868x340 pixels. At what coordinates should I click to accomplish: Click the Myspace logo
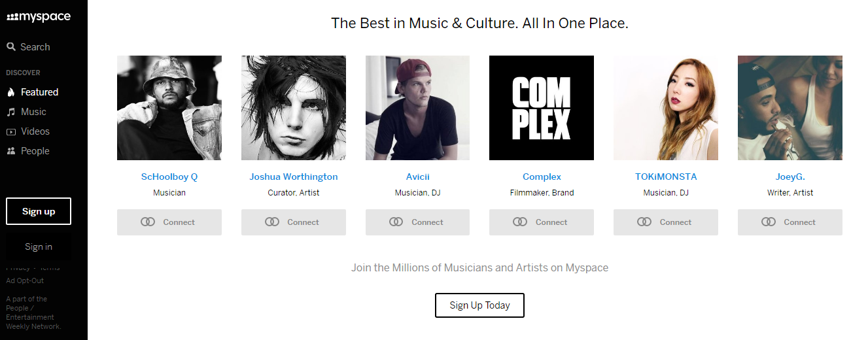point(38,17)
